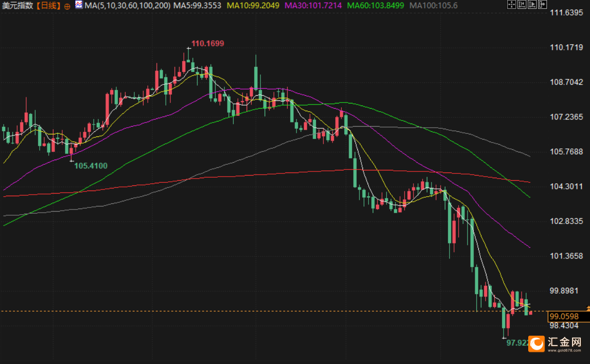Click axis price 102.8335
The height and width of the screenshot is (364, 590).
tap(566, 221)
